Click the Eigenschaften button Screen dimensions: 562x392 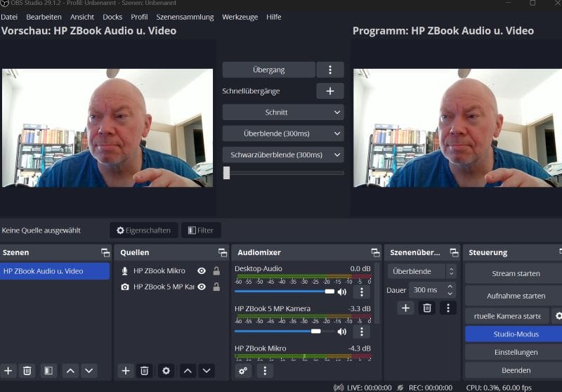click(144, 230)
